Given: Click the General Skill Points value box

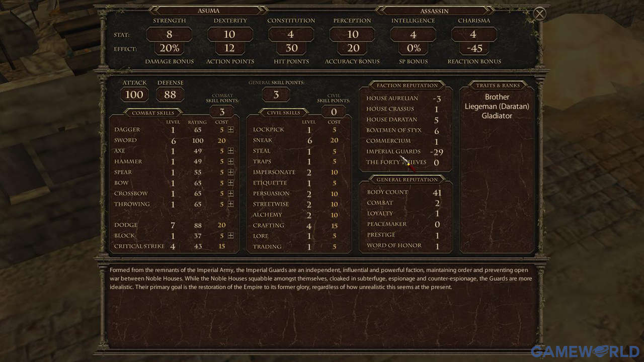Looking at the screenshot, I should pos(276,95).
